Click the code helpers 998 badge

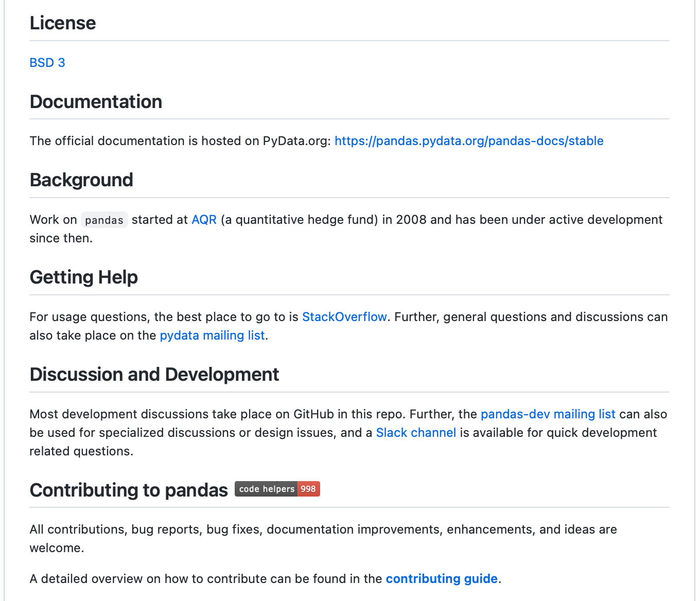[277, 489]
